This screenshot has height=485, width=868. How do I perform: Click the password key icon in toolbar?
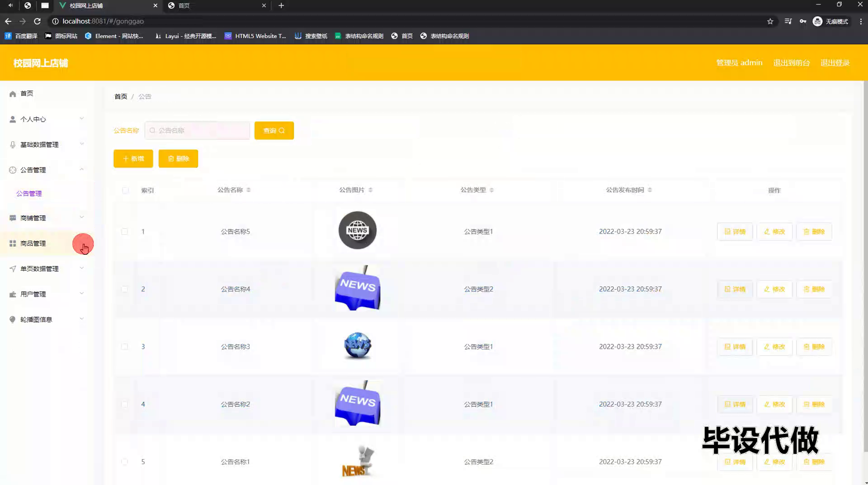[803, 21]
